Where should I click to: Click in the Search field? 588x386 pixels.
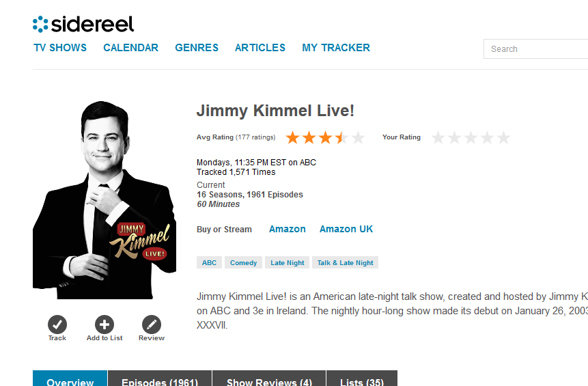pos(536,49)
